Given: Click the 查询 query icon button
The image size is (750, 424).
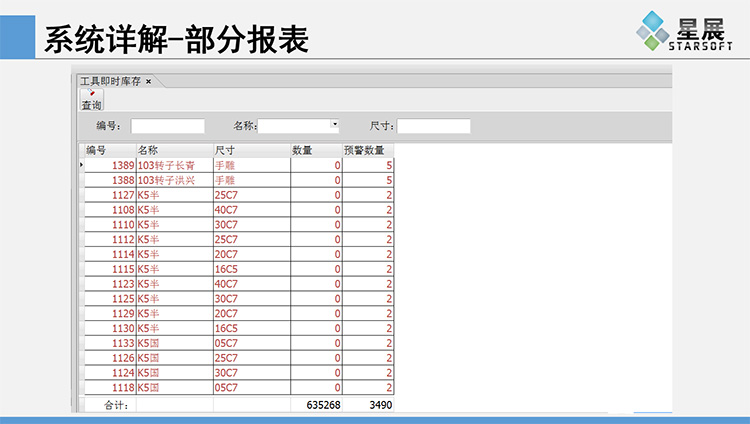Looking at the screenshot, I should click(x=91, y=100).
